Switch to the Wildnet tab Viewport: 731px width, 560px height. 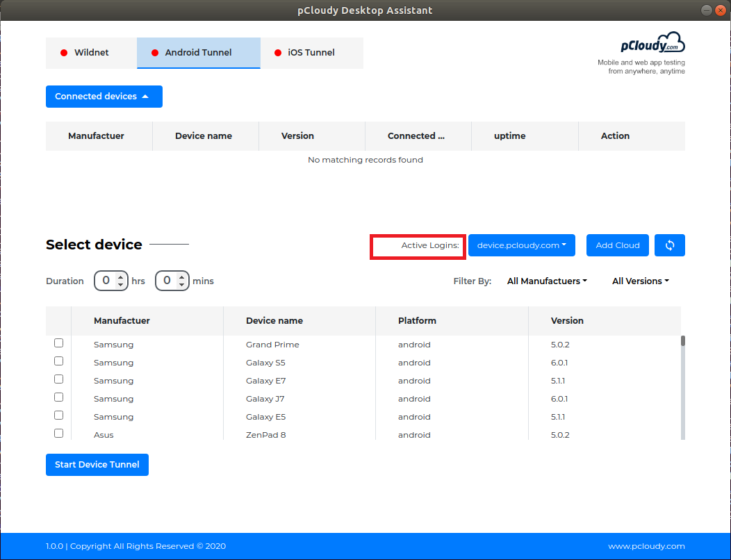click(x=92, y=53)
